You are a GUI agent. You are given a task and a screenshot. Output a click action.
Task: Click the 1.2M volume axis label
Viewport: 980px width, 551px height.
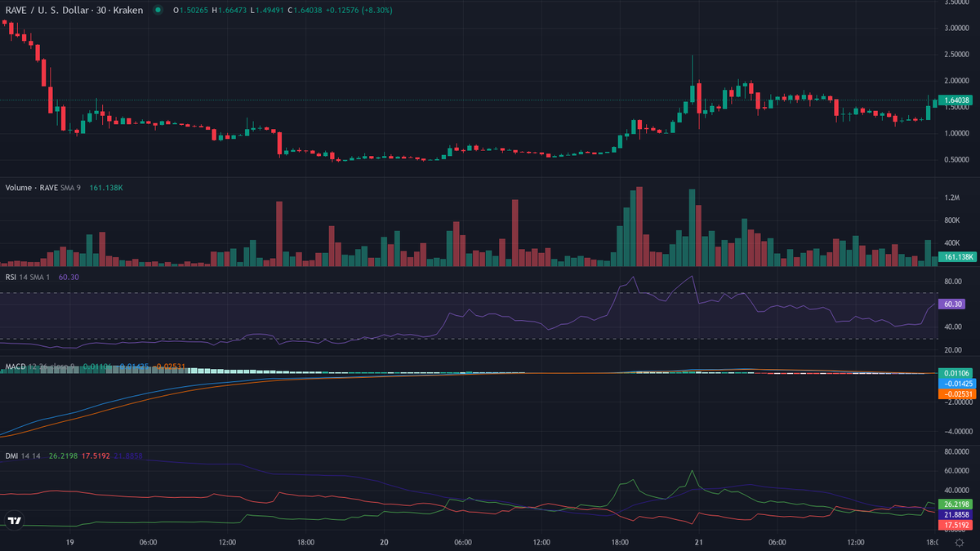(x=951, y=198)
